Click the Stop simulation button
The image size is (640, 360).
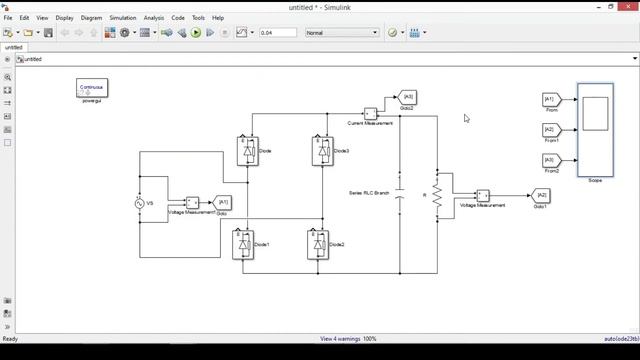[224, 33]
